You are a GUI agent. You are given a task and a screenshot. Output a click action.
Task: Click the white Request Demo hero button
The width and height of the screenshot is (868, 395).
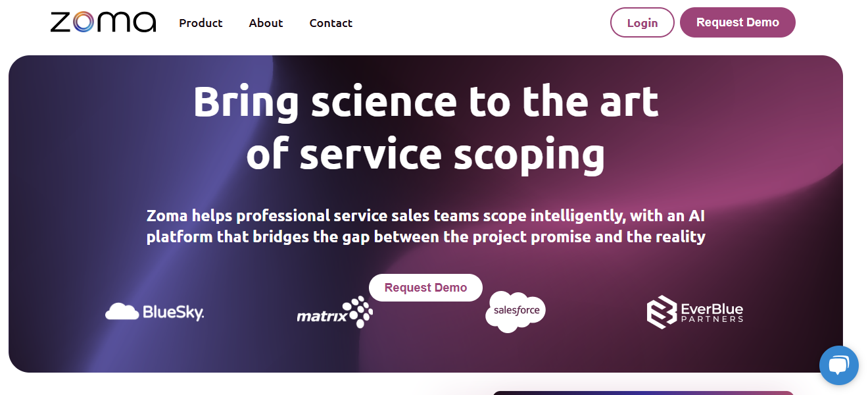425,288
